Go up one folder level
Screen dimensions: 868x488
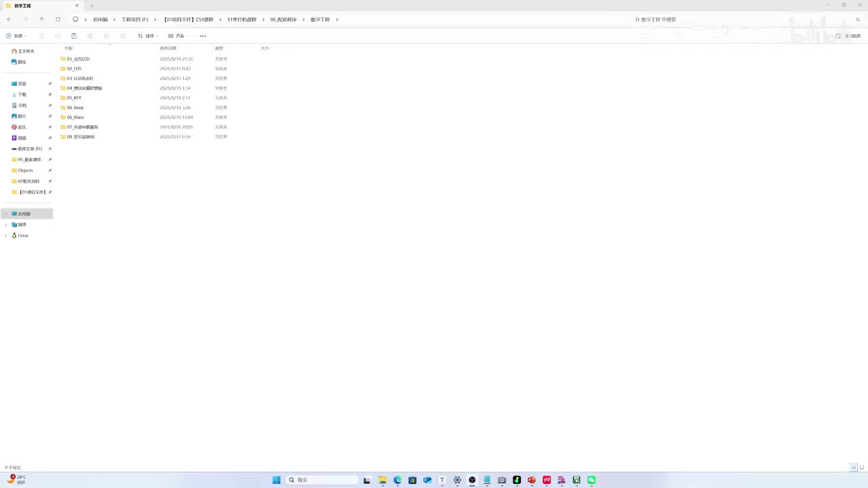click(x=41, y=20)
